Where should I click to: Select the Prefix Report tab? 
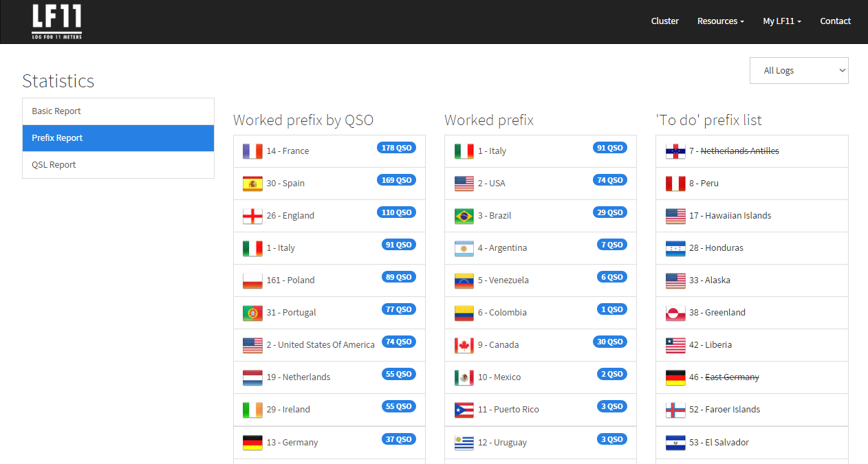118,138
